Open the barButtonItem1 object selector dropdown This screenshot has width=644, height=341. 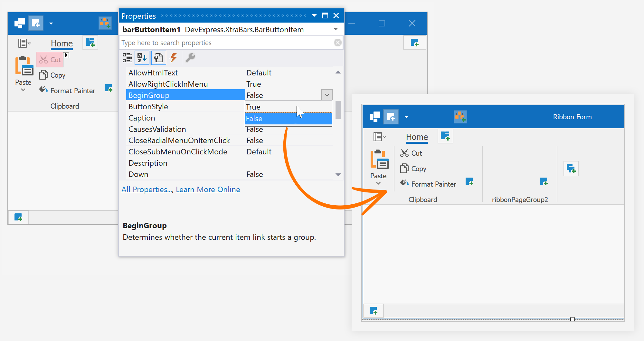[x=336, y=30]
